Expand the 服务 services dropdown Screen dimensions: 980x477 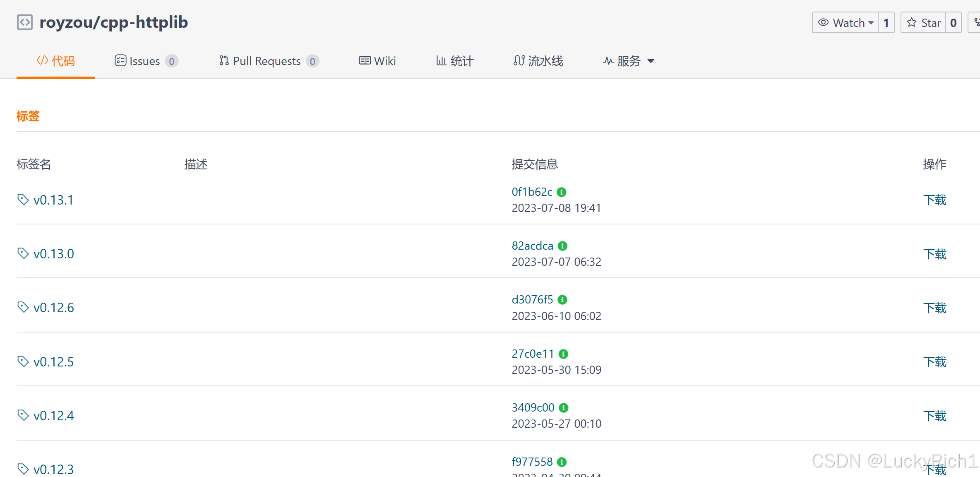pos(628,61)
